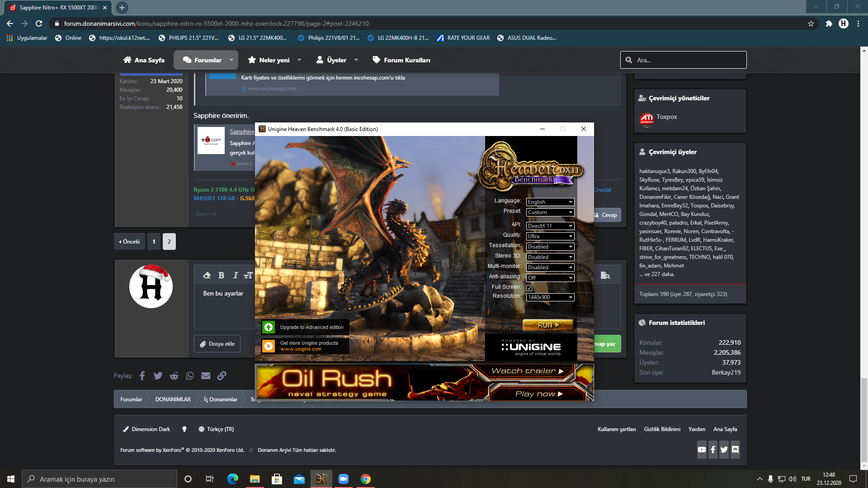Toggle Stereo 3D disabled option
The width and height of the screenshot is (868, 488).
point(549,257)
